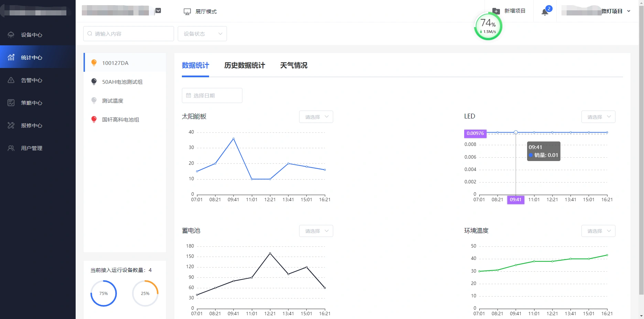Click the 74% network speed floating widget
The width and height of the screenshot is (644, 319).
tap(488, 26)
